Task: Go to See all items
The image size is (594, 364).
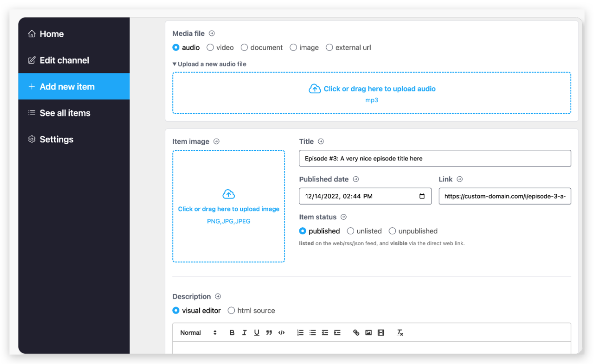Action: pyautogui.click(x=74, y=113)
